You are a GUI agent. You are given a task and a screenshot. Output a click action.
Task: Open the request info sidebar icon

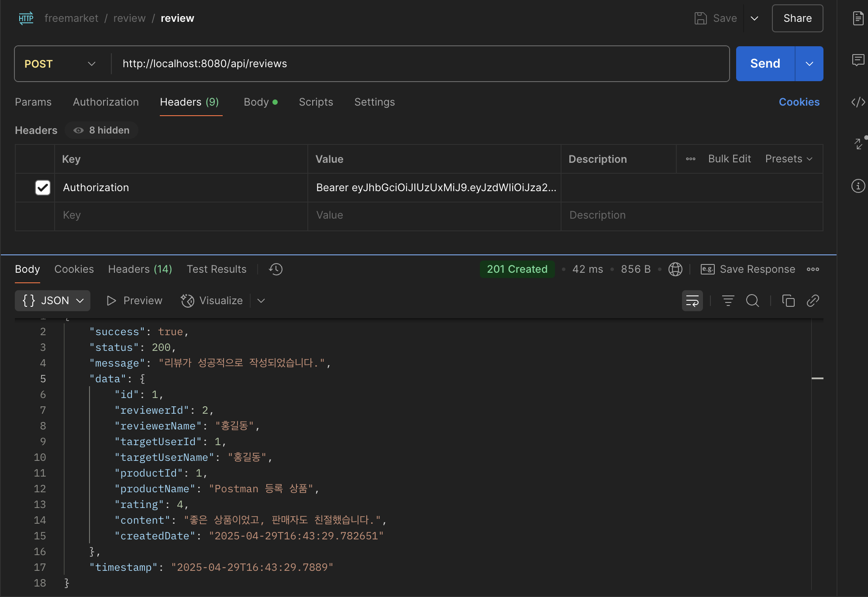pos(858,186)
